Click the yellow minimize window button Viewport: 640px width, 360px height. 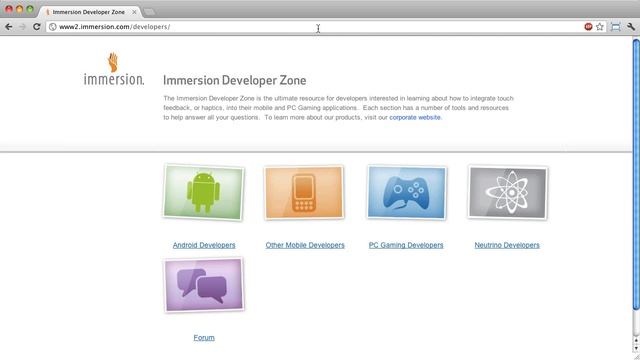pyautogui.click(x=19, y=9)
